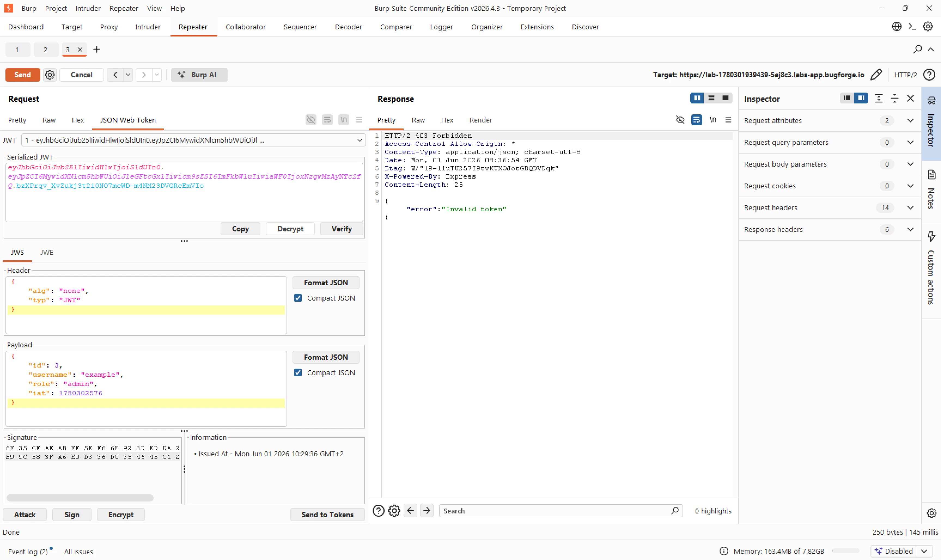Click the edit target pencil icon
The image size is (941, 560).
pyautogui.click(x=876, y=75)
